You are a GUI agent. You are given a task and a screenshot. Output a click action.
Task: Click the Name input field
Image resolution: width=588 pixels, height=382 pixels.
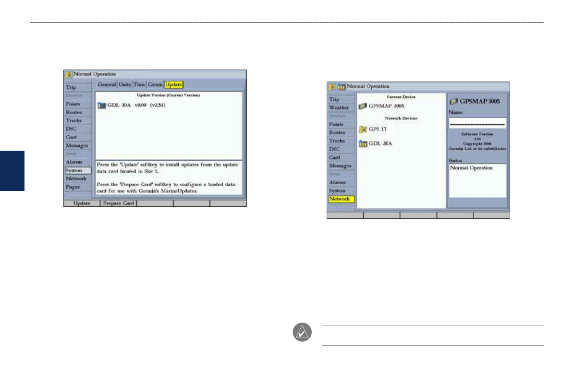point(478,123)
